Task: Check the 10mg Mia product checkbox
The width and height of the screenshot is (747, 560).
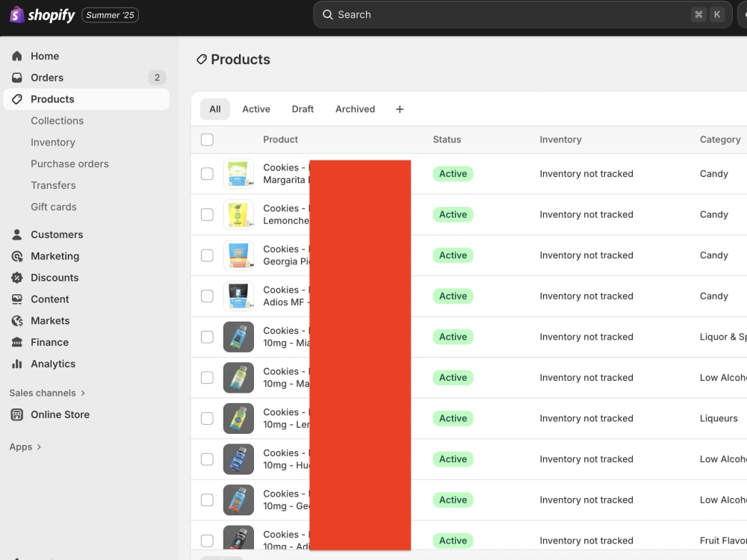Action: (207, 337)
